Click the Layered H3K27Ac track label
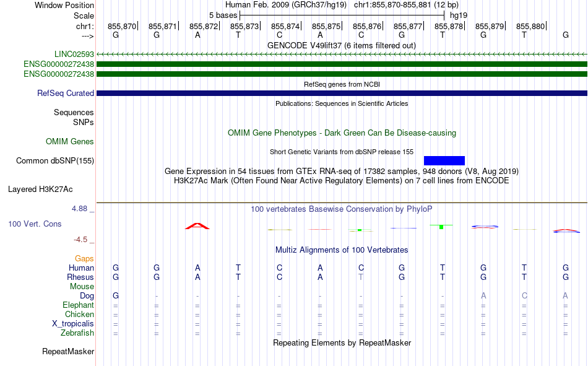This screenshot has height=366, width=588. tap(40, 190)
